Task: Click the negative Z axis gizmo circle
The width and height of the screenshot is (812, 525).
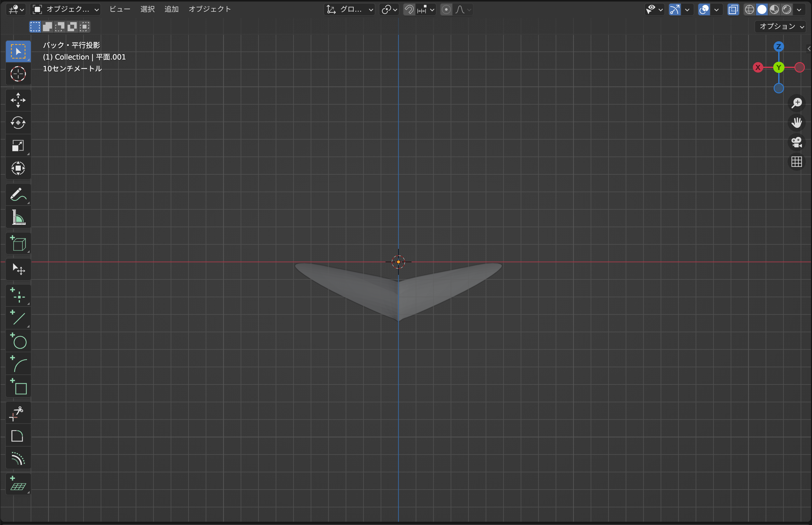Action: pyautogui.click(x=779, y=88)
